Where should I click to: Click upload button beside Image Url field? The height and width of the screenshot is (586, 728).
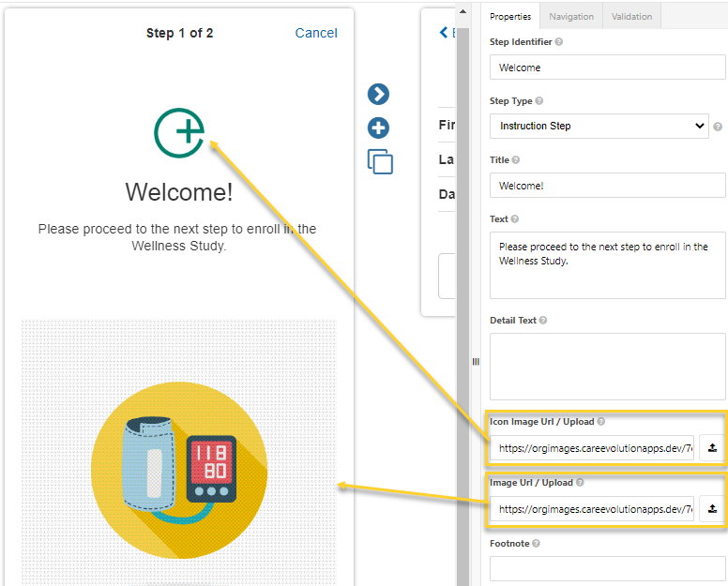(x=712, y=509)
